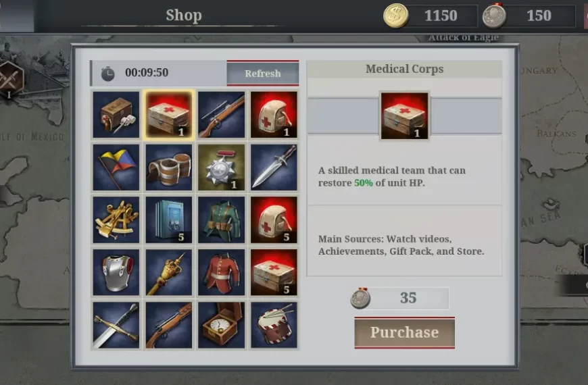The height and width of the screenshot is (385, 588).
Task: Select the golden sextant item
Action: coord(116,220)
